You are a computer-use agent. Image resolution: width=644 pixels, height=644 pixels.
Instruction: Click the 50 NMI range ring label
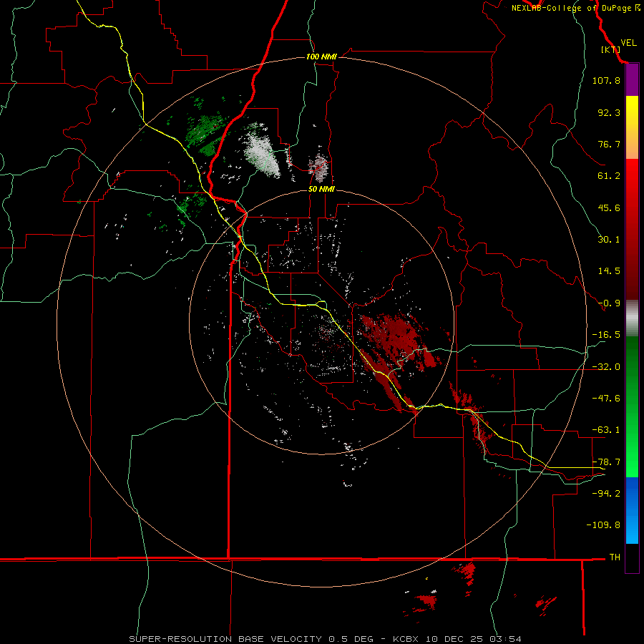pyautogui.click(x=321, y=189)
